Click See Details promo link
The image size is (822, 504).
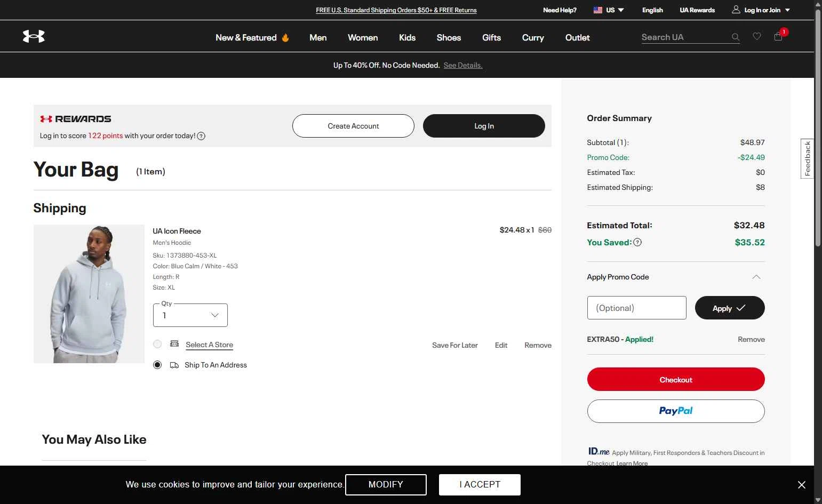pos(463,65)
